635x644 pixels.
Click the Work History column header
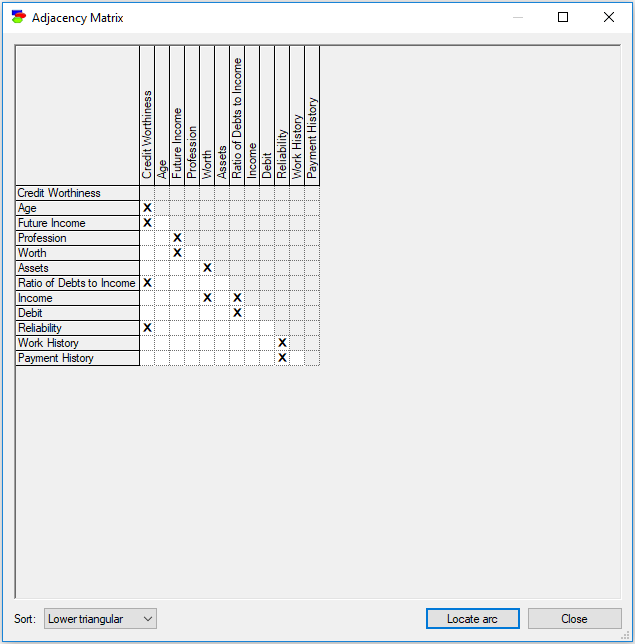[297, 115]
